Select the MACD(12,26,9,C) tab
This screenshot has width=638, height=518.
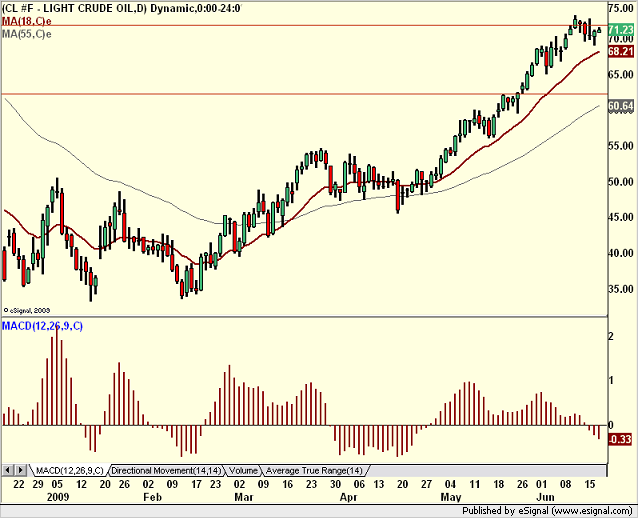[70, 471]
